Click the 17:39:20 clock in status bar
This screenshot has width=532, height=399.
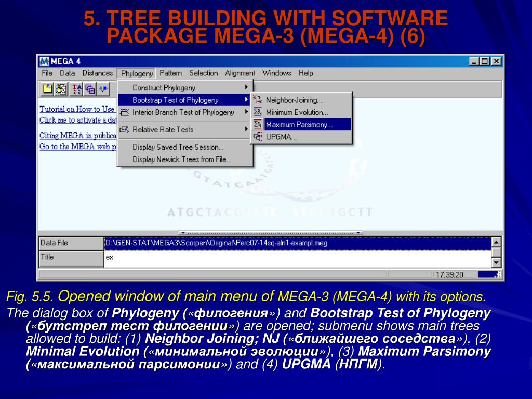click(449, 274)
